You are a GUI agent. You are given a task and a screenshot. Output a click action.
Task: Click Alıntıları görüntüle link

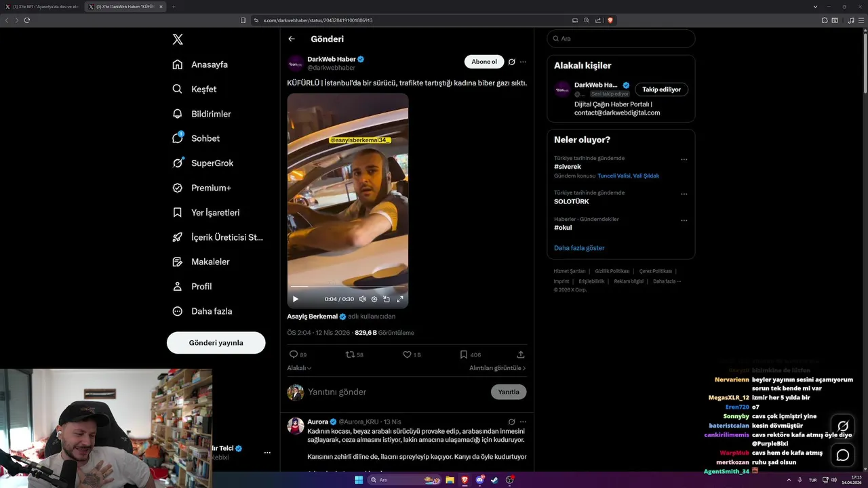498,368
